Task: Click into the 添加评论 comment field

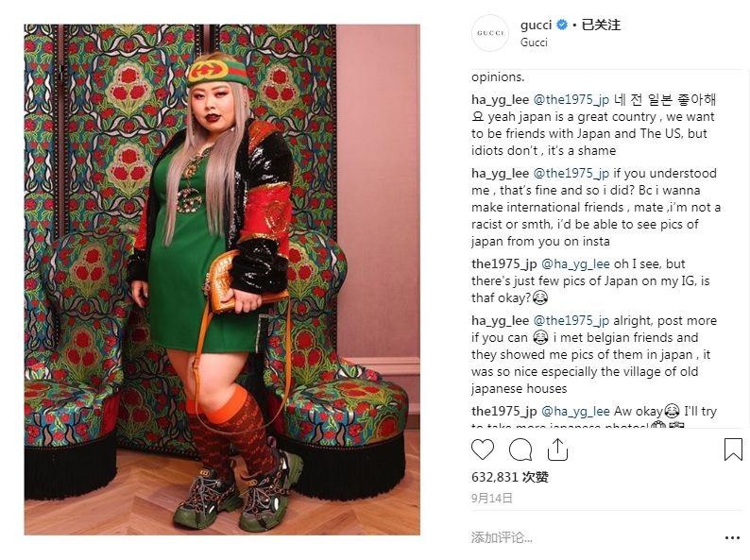Action: pos(593,537)
